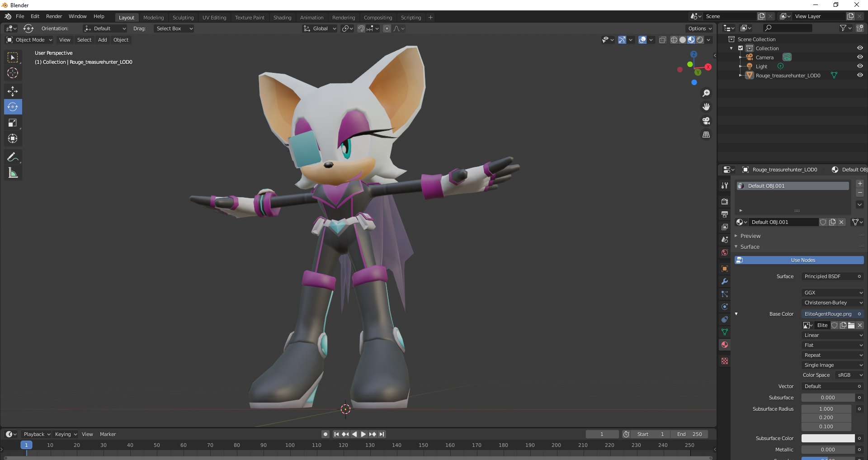Adjust the Subsurface value slider

click(828, 398)
